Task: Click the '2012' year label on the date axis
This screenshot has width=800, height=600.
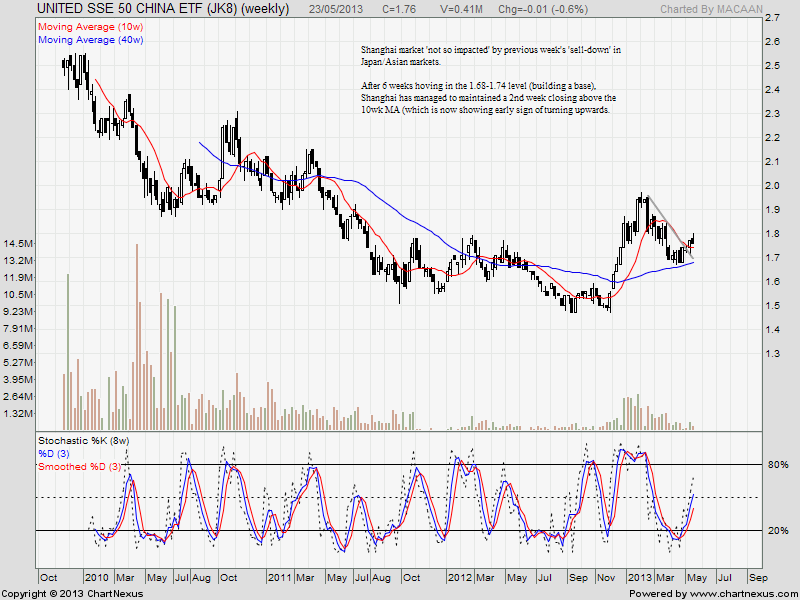Action: 460,578
